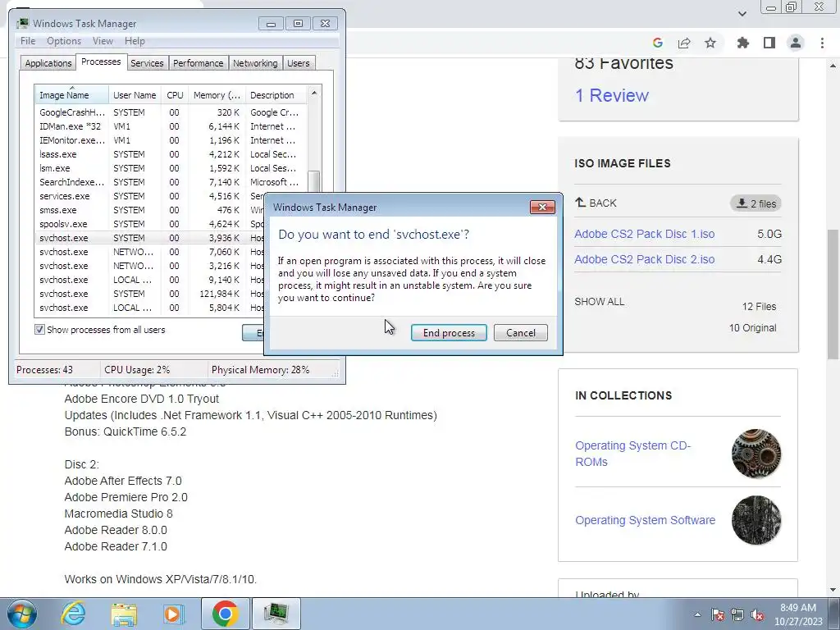840x630 pixels.
Task: Sort processes by Memory column header
Action: [x=217, y=95]
